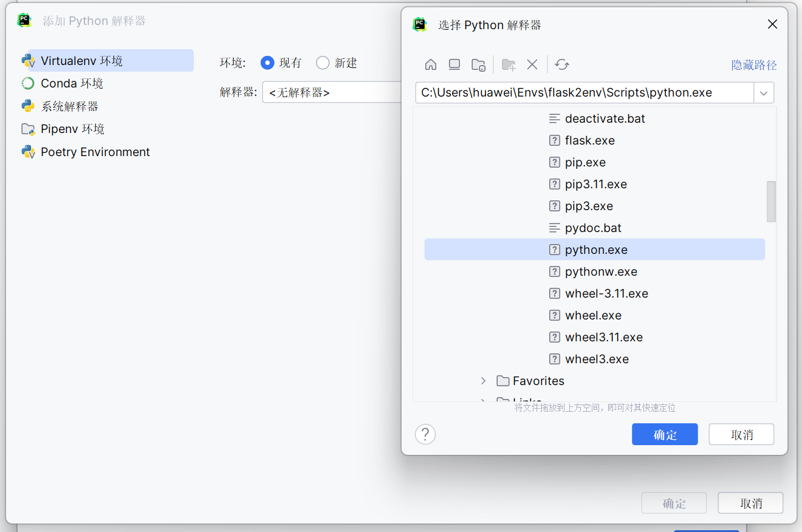Click 取消 in the 添加 Python 解释器 dialog
This screenshot has width=802, height=532.
(750, 503)
